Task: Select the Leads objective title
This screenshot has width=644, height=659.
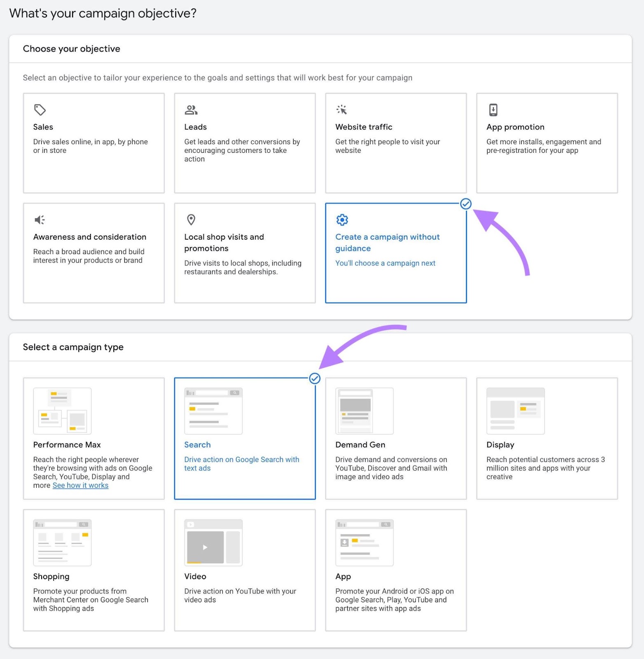Action: 196,127
